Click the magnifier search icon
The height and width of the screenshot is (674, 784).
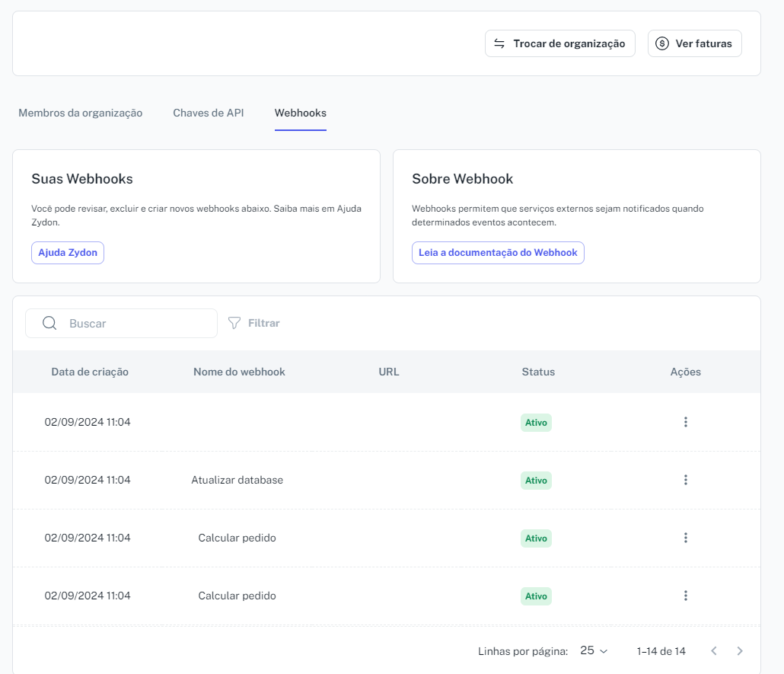[49, 323]
